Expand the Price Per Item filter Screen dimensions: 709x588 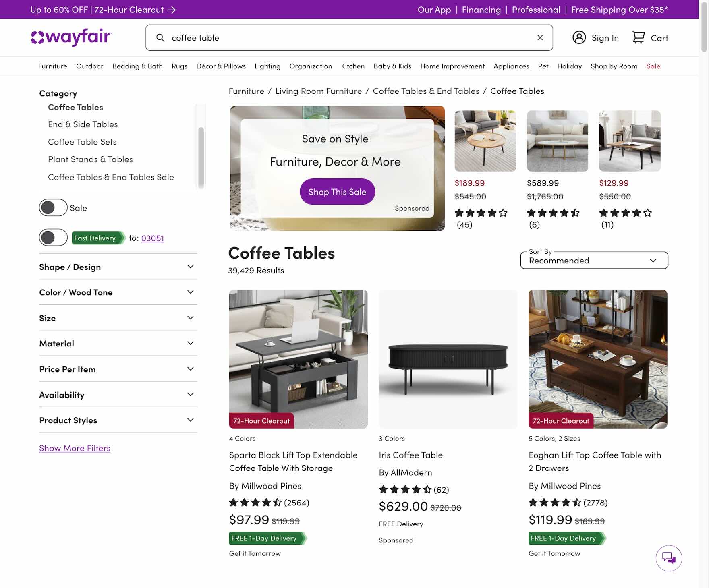[118, 369]
